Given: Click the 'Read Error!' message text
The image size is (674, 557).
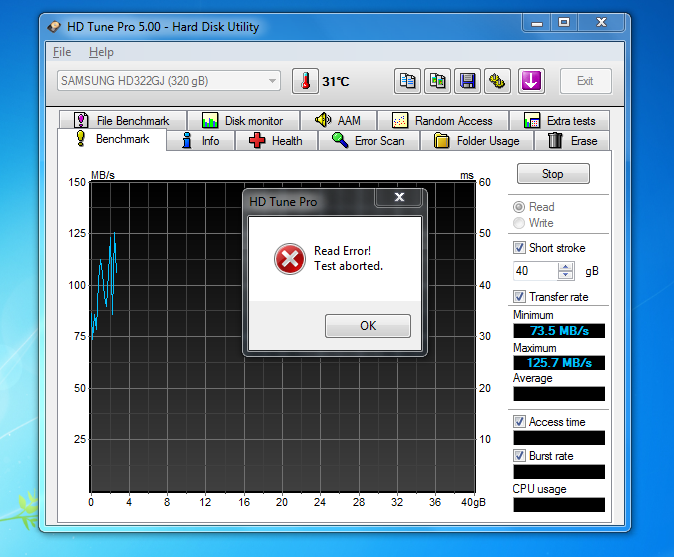Looking at the screenshot, I should (342, 251).
